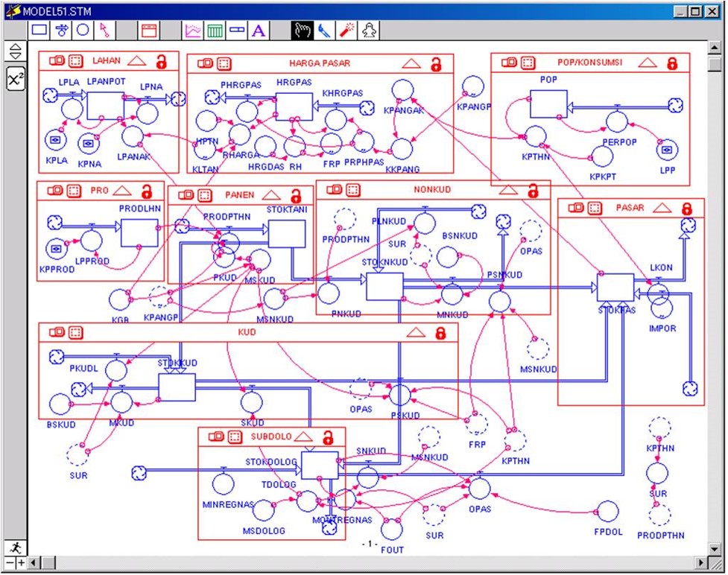Toggle the lock on HARGA PASAR sector

[x=436, y=65]
